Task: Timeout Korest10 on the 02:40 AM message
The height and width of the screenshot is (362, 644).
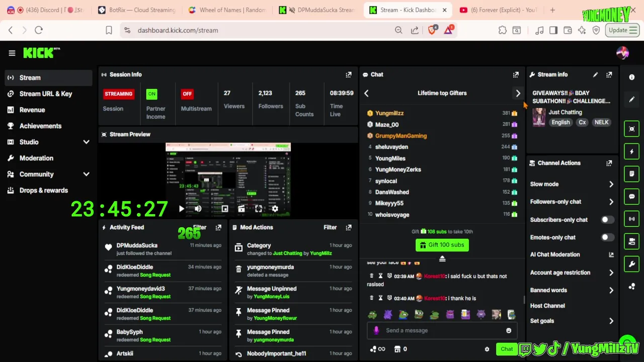Action: tap(380, 298)
